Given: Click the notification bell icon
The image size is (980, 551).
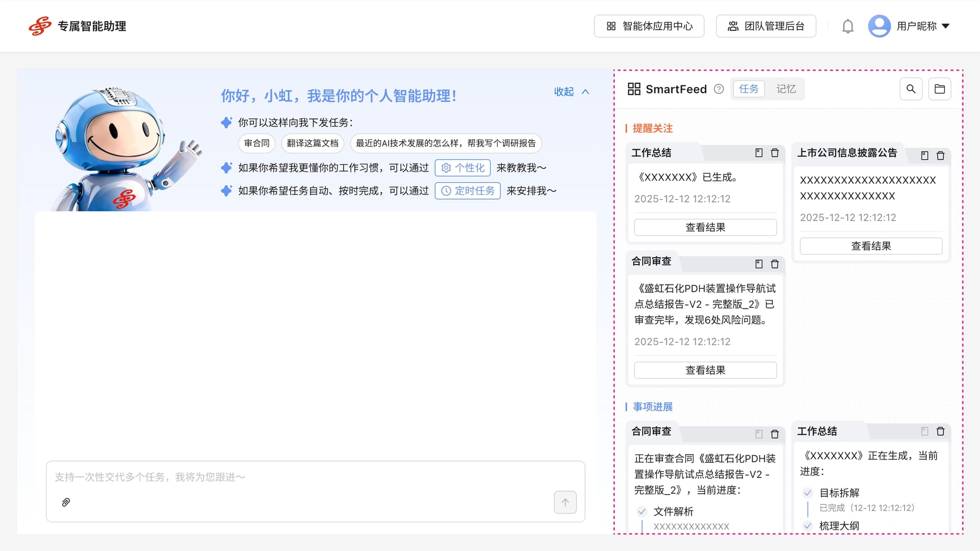Looking at the screenshot, I should pyautogui.click(x=848, y=26).
